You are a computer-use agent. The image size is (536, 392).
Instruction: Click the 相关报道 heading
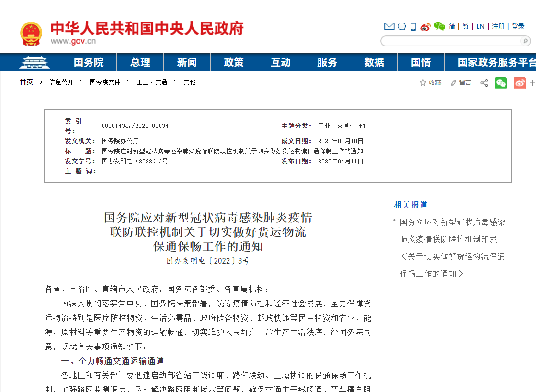[x=411, y=205]
